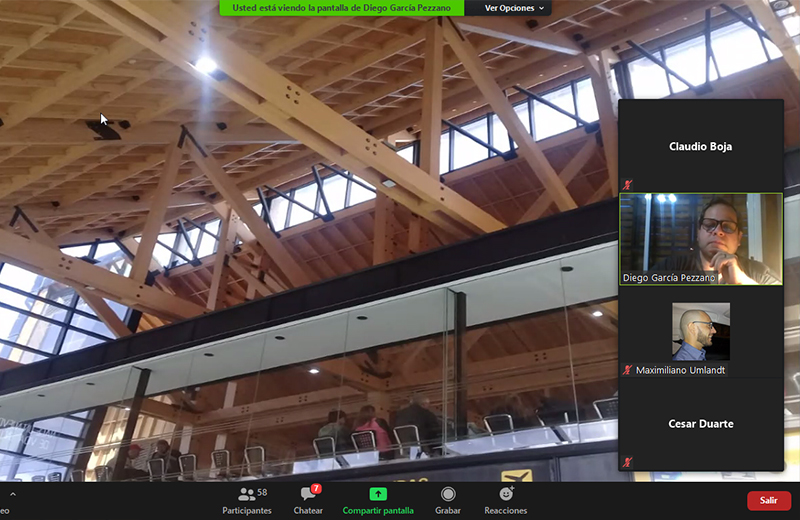Click the green Compartir pantalla icon
The width and height of the screenshot is (800, 520).
tap(378, 494)
